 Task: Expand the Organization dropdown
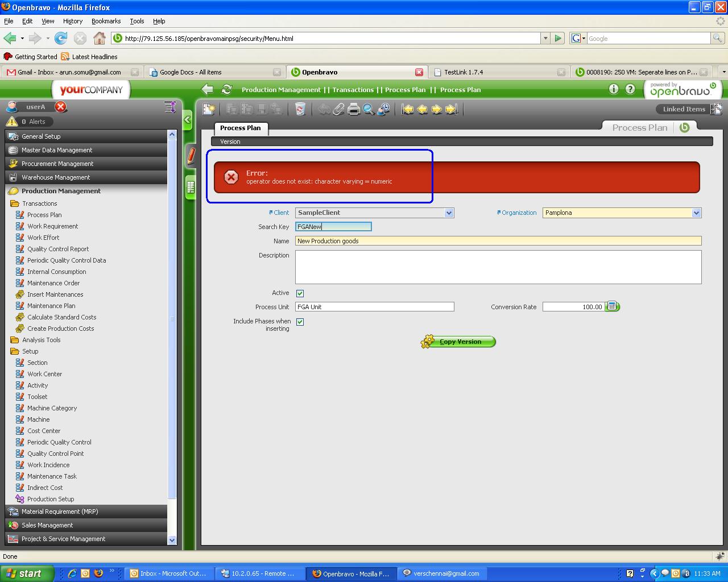pos(696,213)
